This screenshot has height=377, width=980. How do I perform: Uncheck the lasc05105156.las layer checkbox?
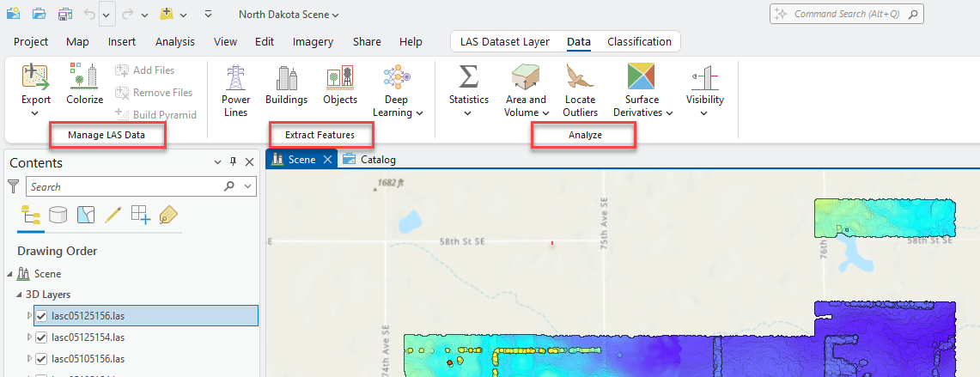(x=41, y=359)
